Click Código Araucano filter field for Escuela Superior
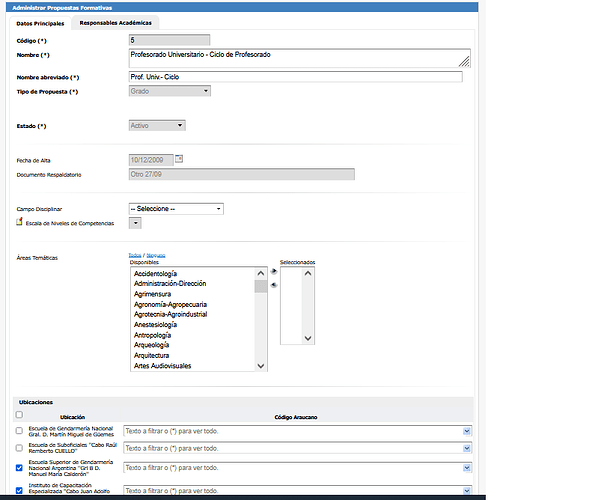Image resolution: width=613 pixels, height=500 pixels. 298,468
